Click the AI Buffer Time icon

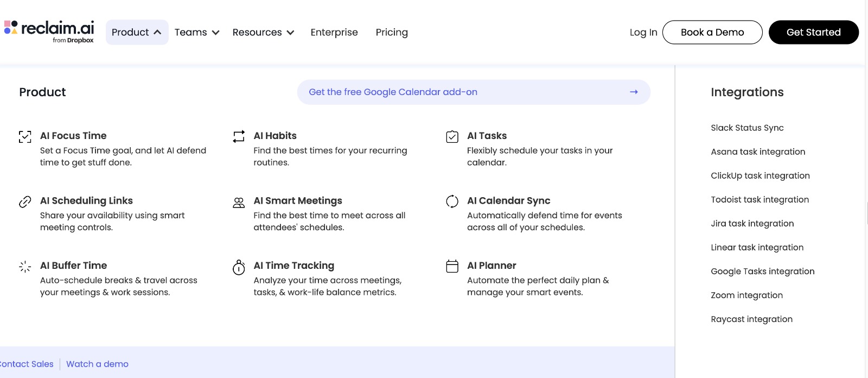click(25, 267)
